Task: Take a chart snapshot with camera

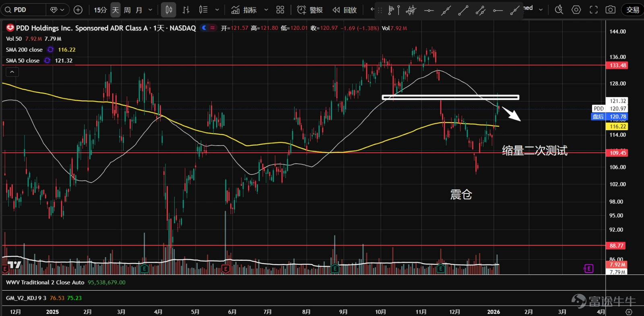Action: point(611,10)
